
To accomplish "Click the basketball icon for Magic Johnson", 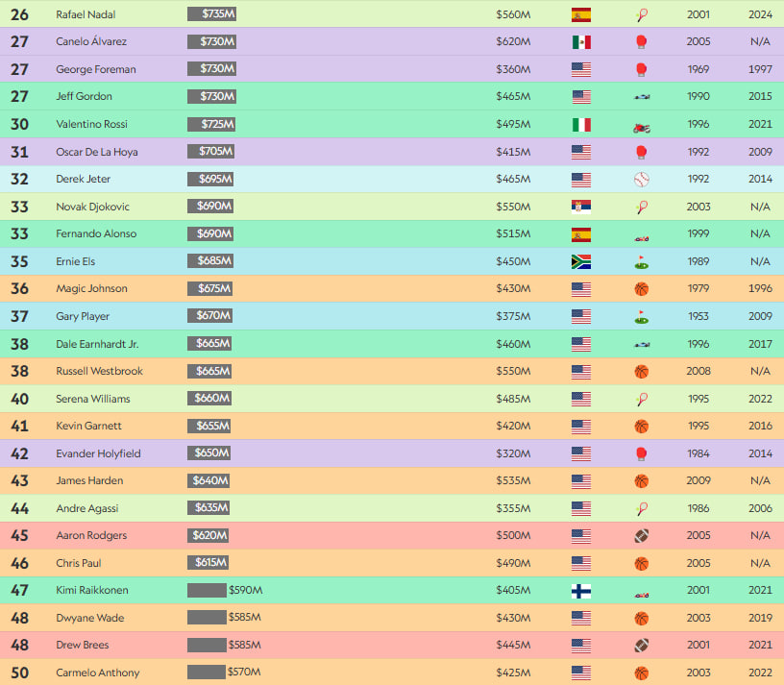I will click(x=641, y=289).
